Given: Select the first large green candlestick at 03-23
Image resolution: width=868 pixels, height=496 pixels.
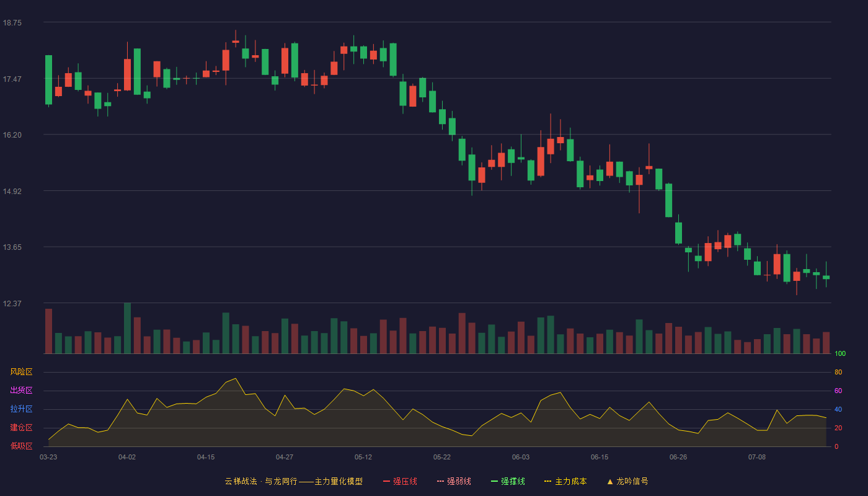Looking at the screenshot, I should 48,80.
